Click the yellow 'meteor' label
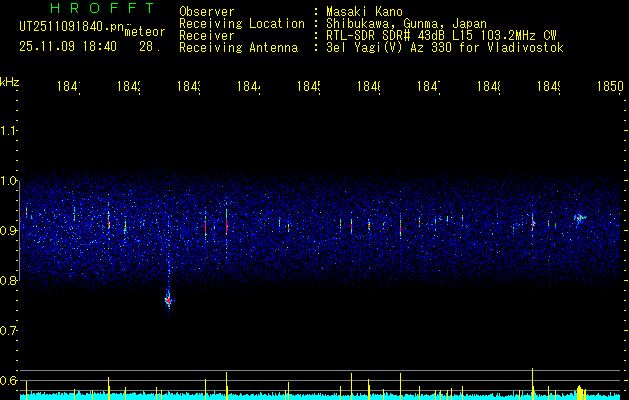This screenshot has height=400, width=629. tap(145, 32)
